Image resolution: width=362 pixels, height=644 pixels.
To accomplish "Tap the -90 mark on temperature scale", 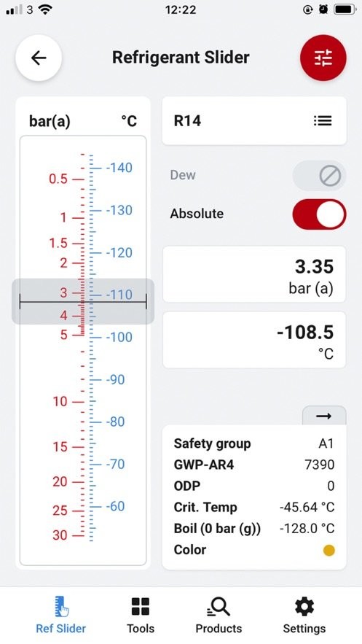I will [x=115, y=379].
